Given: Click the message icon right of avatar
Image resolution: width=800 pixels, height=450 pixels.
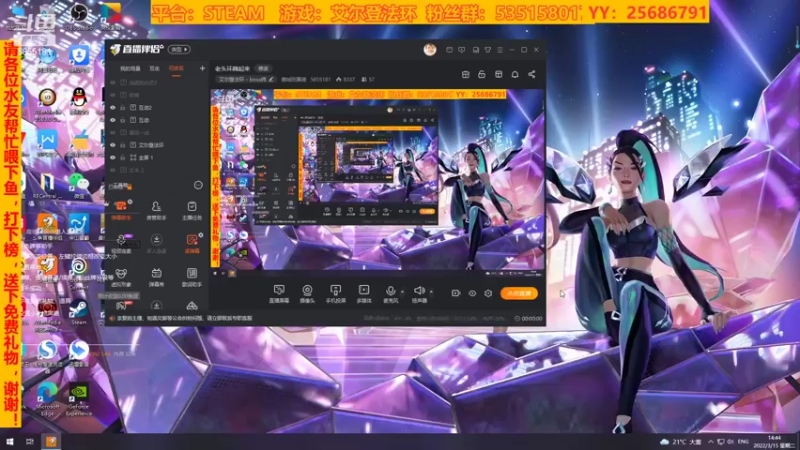Looking at the screenshot, I should 449,50.
